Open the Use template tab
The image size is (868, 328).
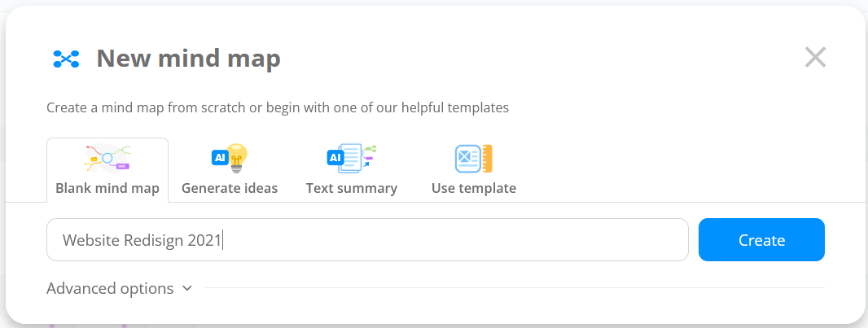[474, 170]
